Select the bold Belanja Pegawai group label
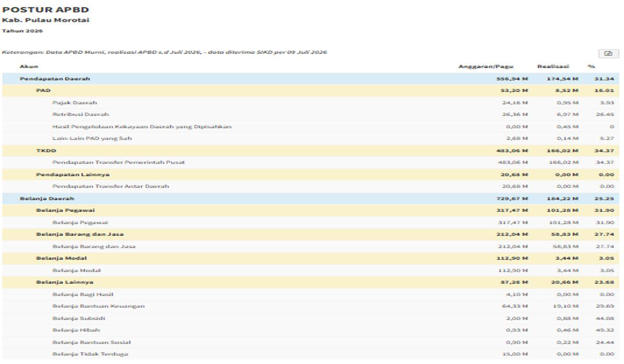Image resolution: width=624 pixels, height=364 pixels. [65, 210]
